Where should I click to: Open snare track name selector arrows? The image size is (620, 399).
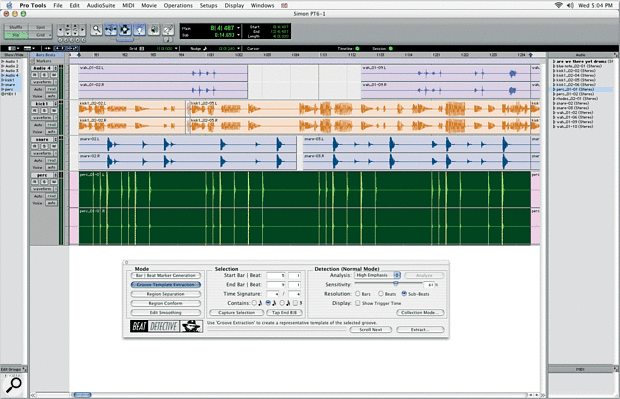click(x=55, y=139)
